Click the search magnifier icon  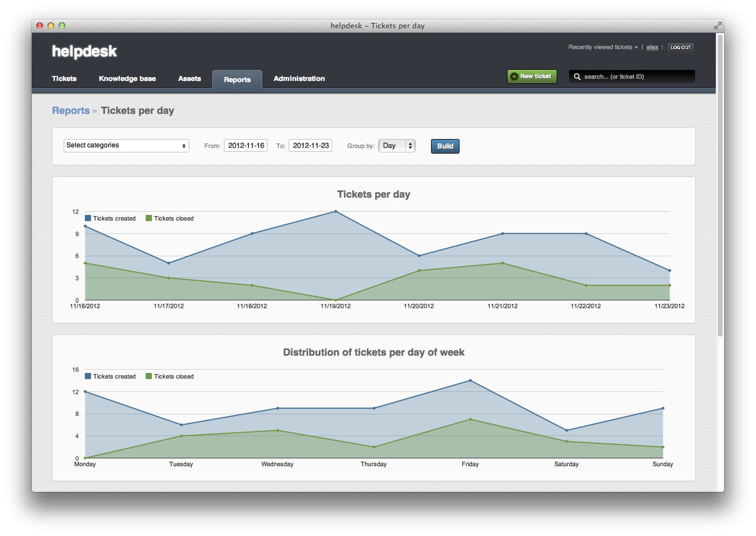click(x=577, y=76)
